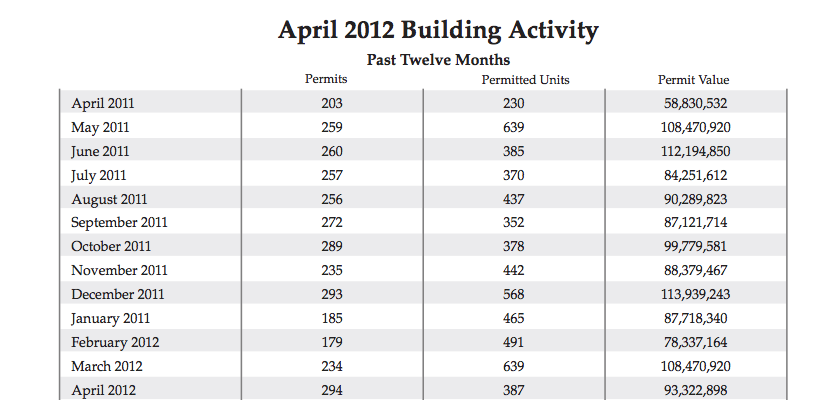Click the March 2012 row label

pyautogui.click(x=106, y=367)
